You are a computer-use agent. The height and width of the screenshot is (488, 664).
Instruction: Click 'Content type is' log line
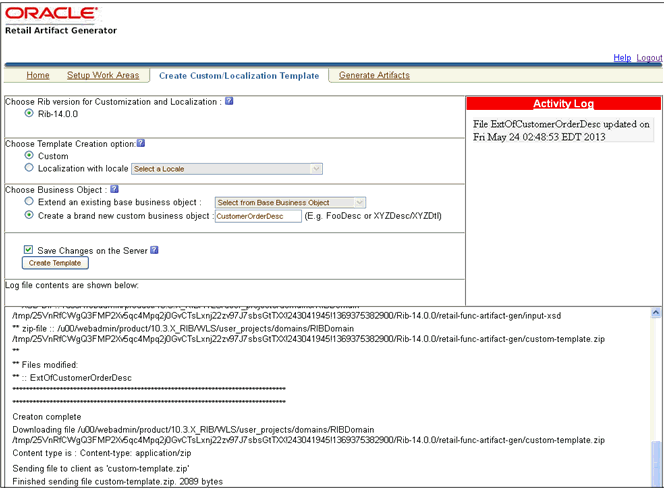pos(102,453)
